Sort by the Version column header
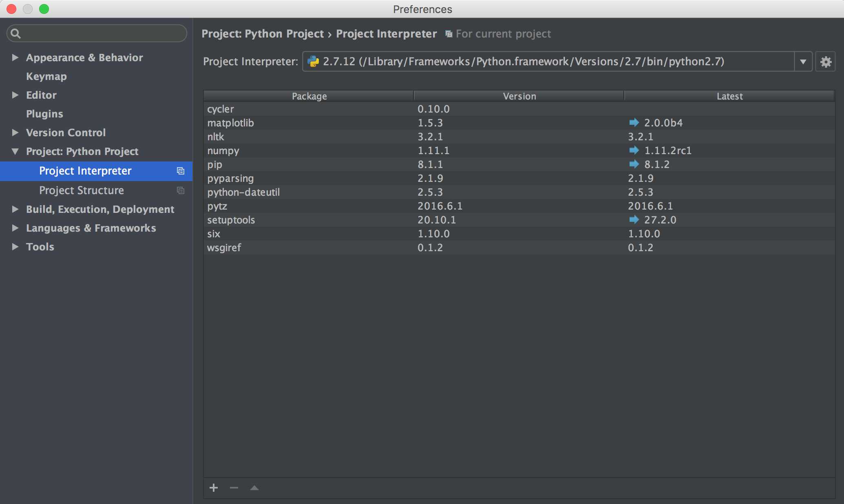The height and width of the screenshot is (504, 844). [519, 96]
